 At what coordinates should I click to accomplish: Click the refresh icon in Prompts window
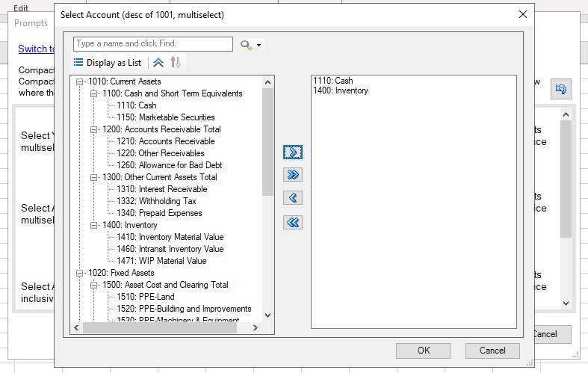click(x=560, y=89)
